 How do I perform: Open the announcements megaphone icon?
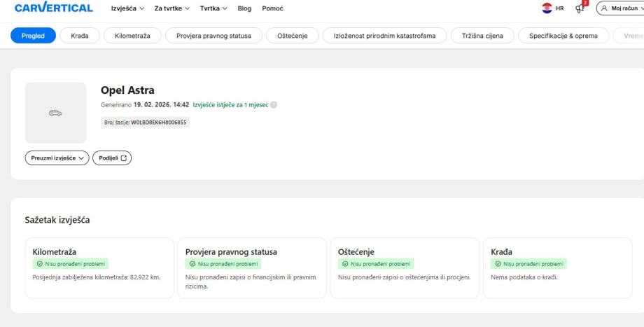tap(580, 8)
